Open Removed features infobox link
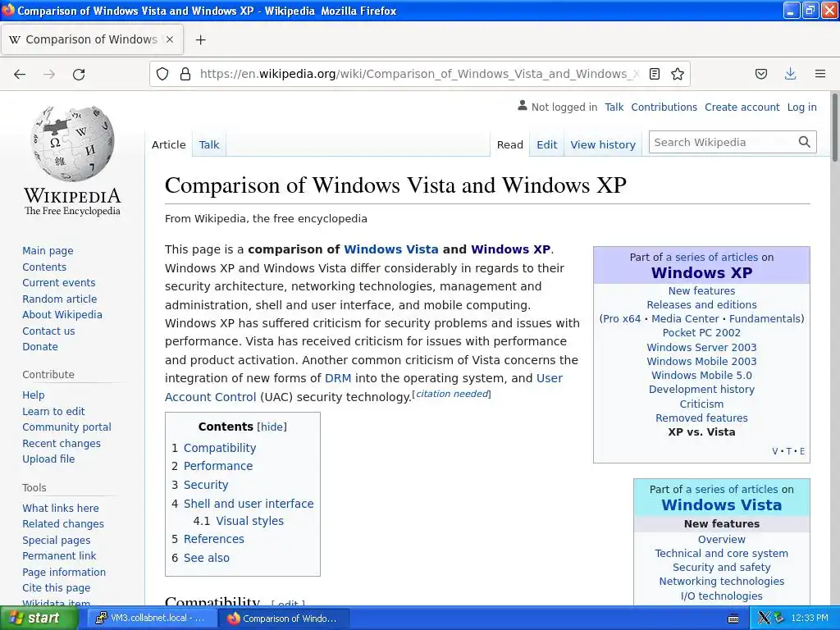 702,418
